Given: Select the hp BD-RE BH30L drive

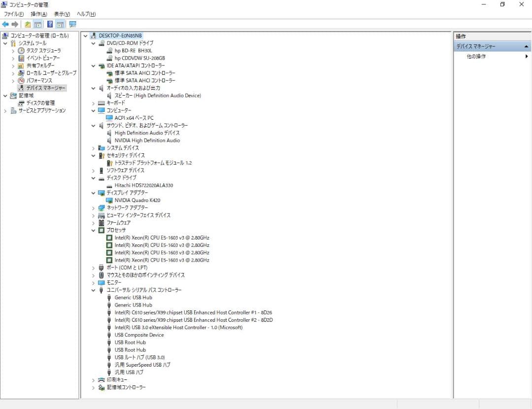Looking at the screenshot, I should (x=133, y=51).
